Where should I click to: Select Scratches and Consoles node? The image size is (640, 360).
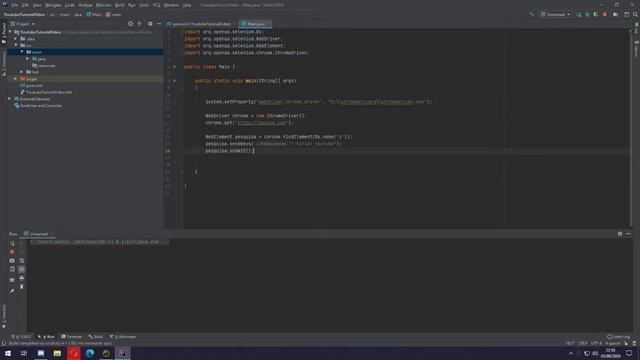(38, 106)
